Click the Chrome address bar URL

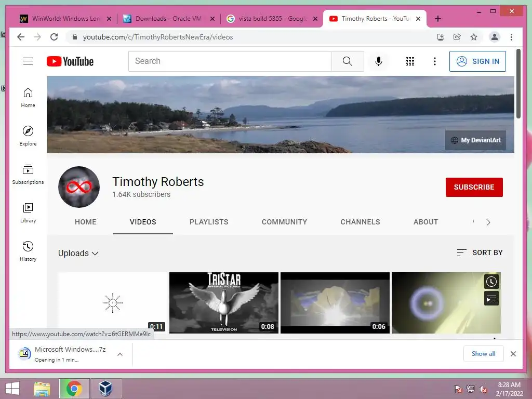click(x=158, y=37)
